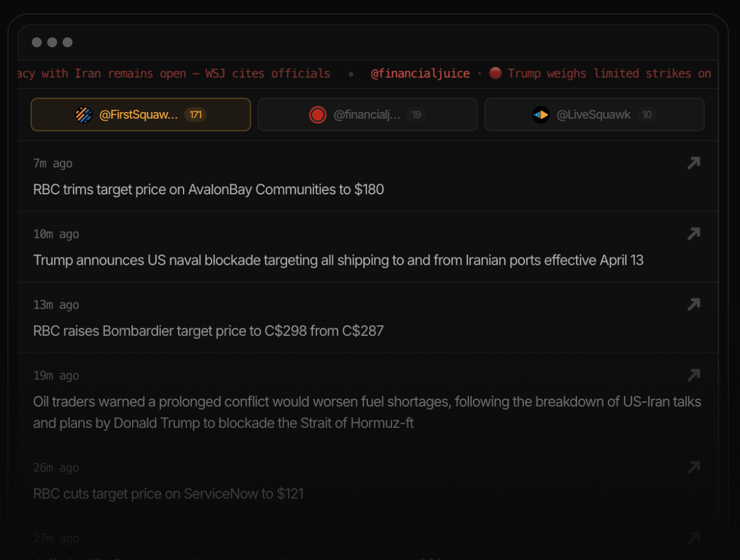Click the red record icon on the @financialjuice tab
The image size is (740, 560).
pos(318,114)
